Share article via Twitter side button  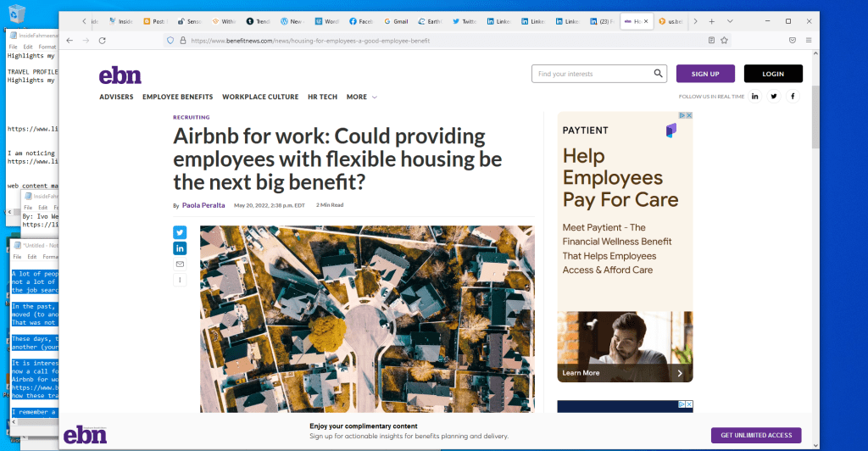[180, 232]
